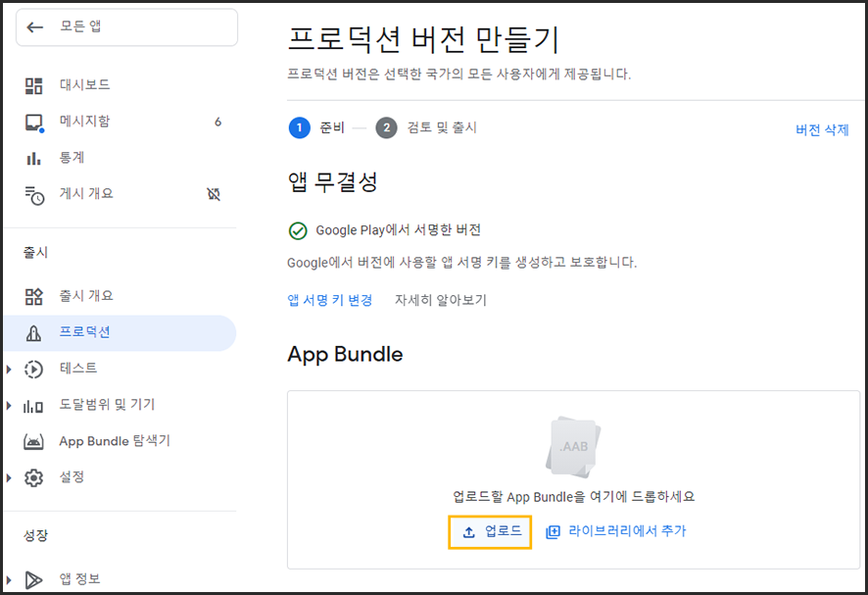Open the 앱 서명 키 변경 link
This screenshot has height=595, width=868.
(329, 300)
